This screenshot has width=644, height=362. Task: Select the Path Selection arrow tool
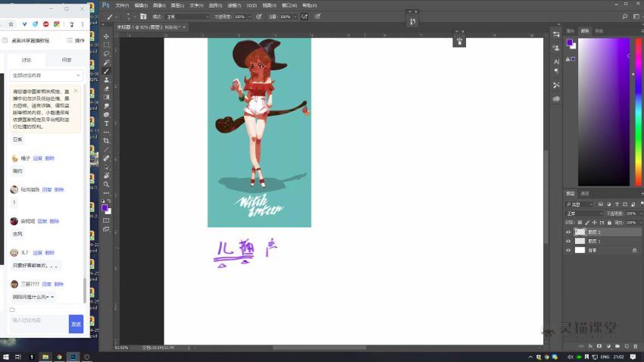(x=106, y=167)
